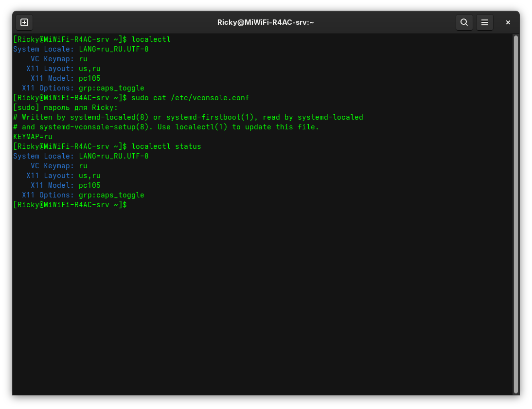The width and height of the screenshot is (532, 409).
Task: Open the hamburger main menu
Action: (484, 22)
